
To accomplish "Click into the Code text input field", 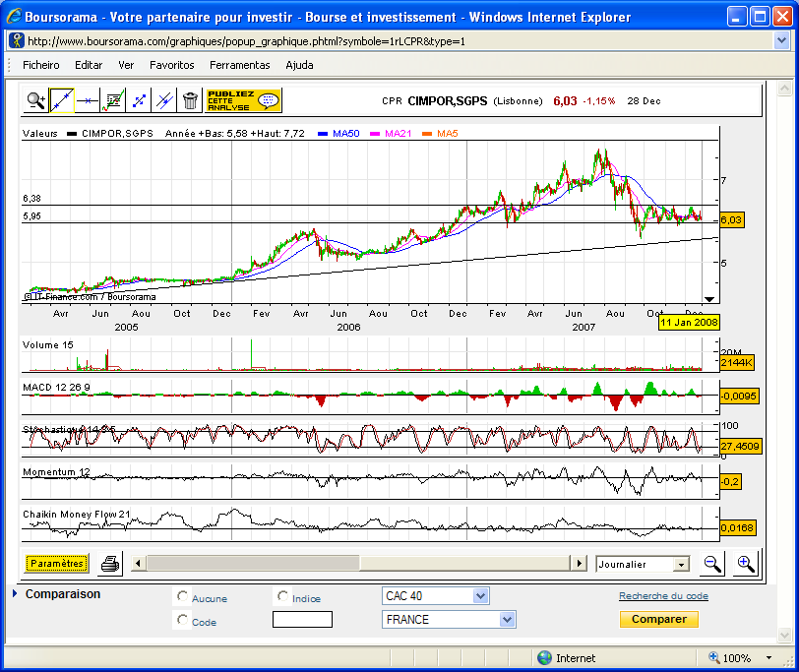I will tap(302, 620).
